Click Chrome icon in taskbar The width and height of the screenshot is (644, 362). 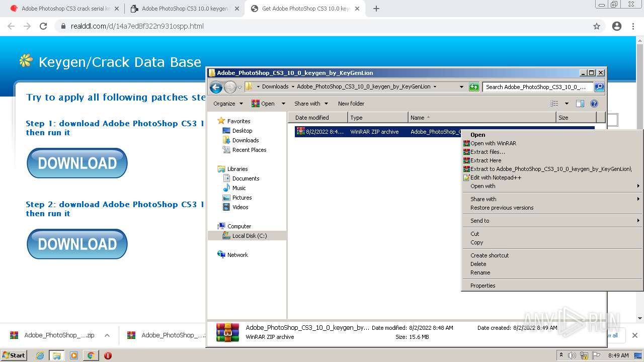(91, 355)
